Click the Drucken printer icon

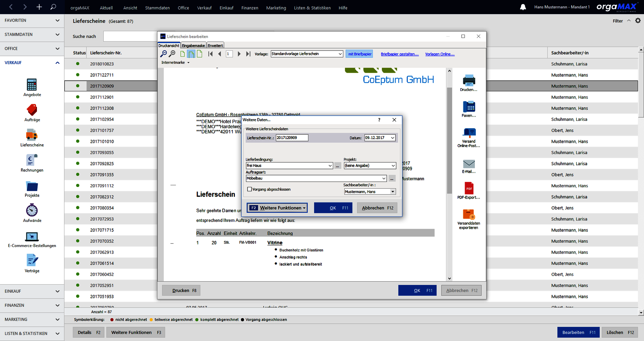coord(469,80)
